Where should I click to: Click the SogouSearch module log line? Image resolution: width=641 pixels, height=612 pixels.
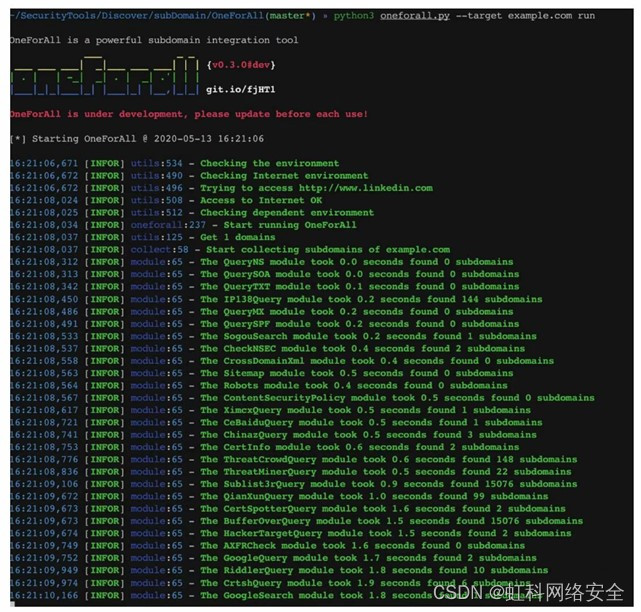point(273,336)
